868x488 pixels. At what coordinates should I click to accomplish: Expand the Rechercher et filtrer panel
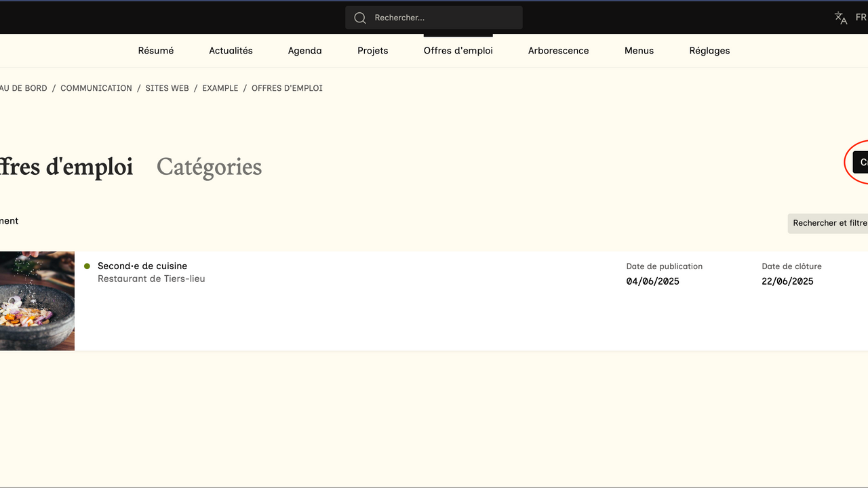(829, 223)
